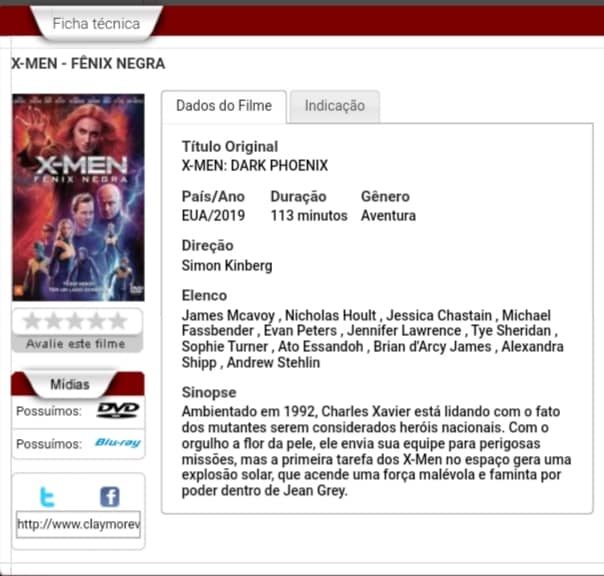The width and height of the screenshot is (604, 576).
Task: Open the Dados do Filme tab
Action: coord(224,106)
